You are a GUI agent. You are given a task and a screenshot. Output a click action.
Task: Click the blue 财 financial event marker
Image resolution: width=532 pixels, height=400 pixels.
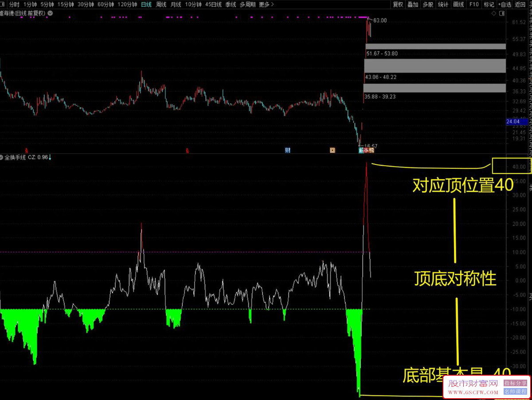tap(288, 150)
